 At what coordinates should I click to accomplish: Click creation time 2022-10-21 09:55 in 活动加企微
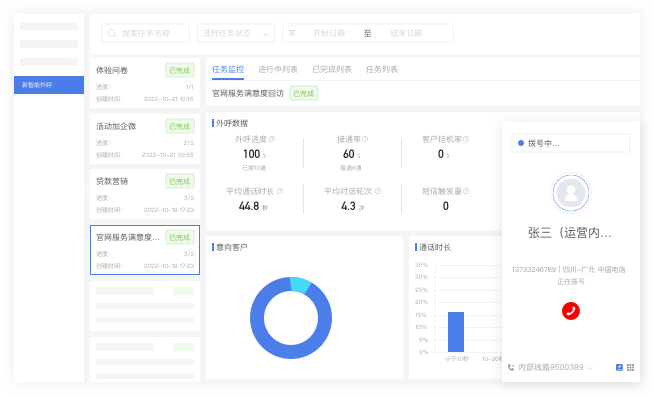pos(167,155)
